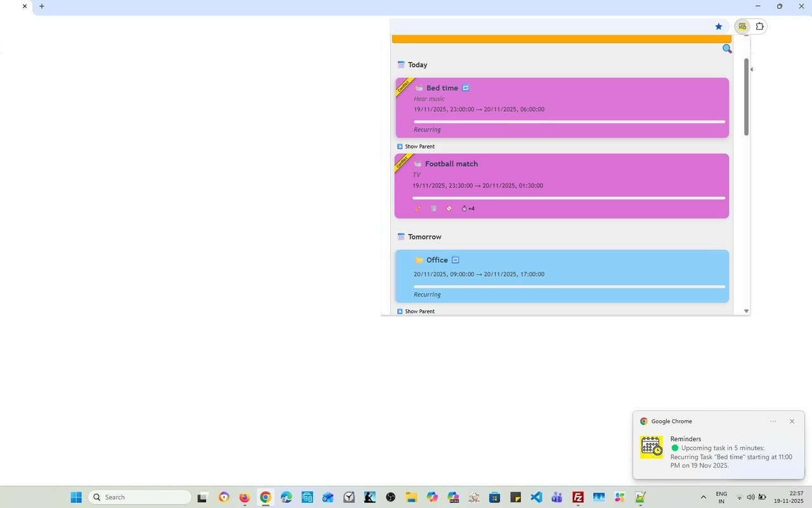Click the Office task title
This screenshot has height=508, width=812.
pyautogui.click(x=437, y=260)
